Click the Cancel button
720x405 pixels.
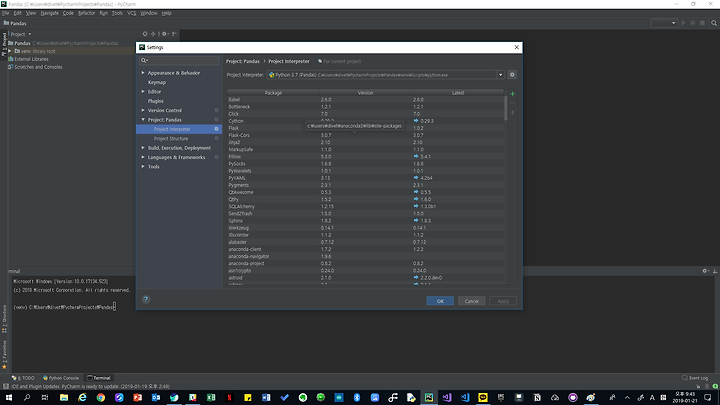tap(471, 301)
